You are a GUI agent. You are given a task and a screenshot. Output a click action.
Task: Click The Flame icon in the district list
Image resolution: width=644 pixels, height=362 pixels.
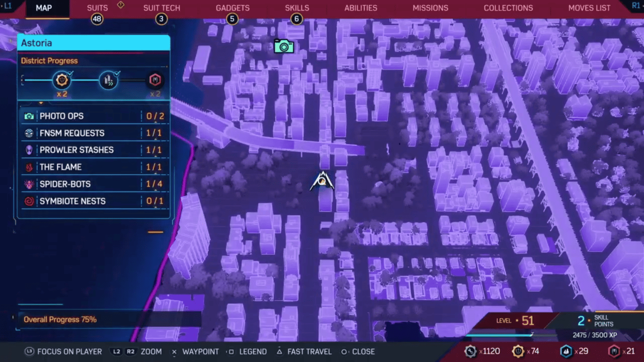(x=29, y=167)
